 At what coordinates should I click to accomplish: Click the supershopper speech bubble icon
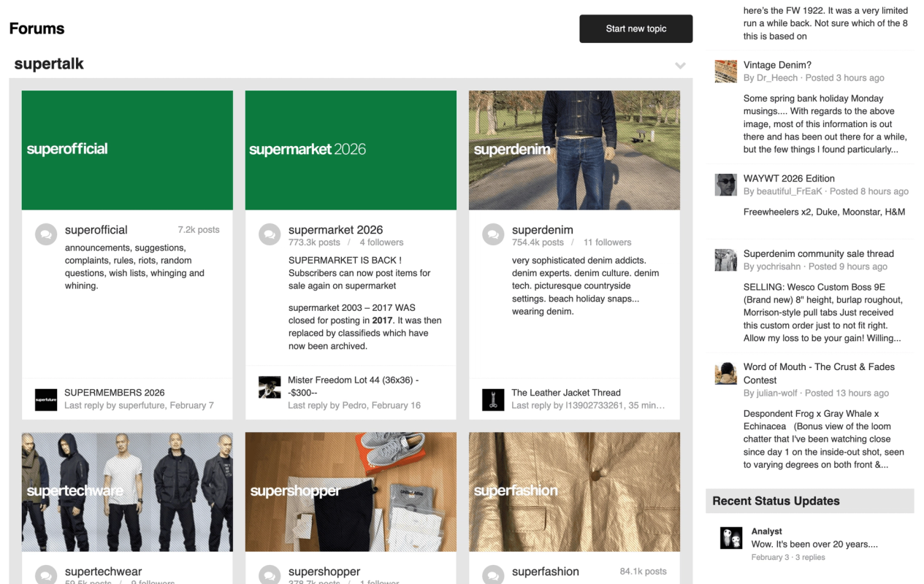[270, 575]
